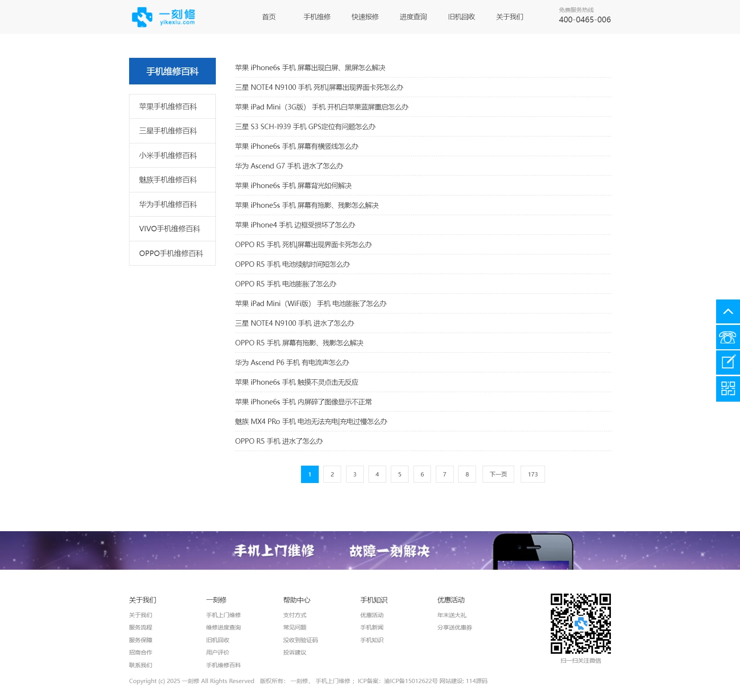
Task: Click the 手机上门维修 purple banner
Action: click(x=370, y=550)
